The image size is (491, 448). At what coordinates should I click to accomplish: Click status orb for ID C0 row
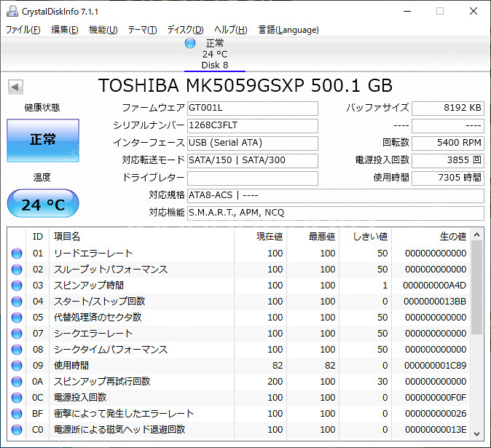click(17, 430)
